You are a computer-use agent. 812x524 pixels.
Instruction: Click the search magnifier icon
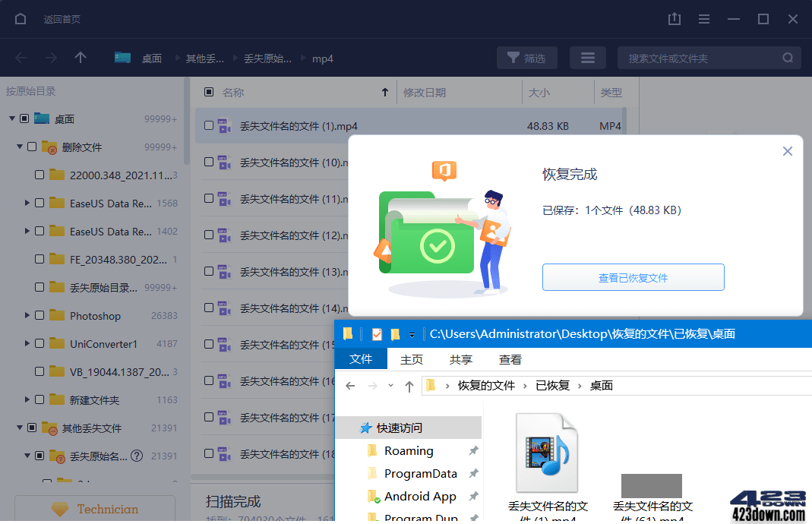point(787,57)
